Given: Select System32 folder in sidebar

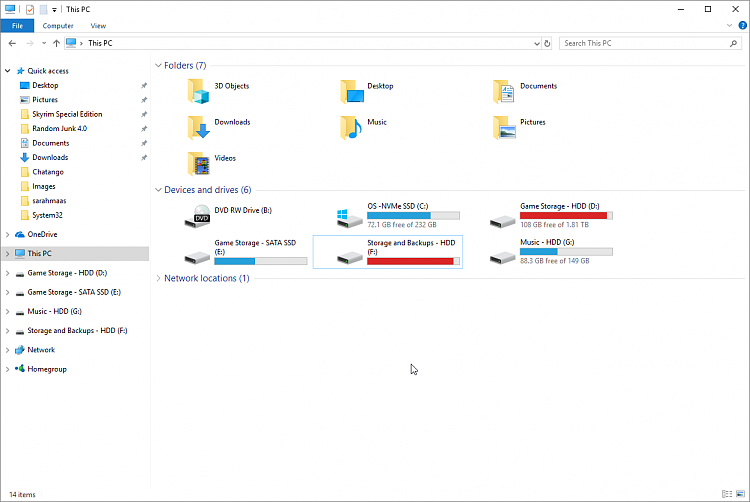Looking at the screenshot, I should [x=47, y=215].
